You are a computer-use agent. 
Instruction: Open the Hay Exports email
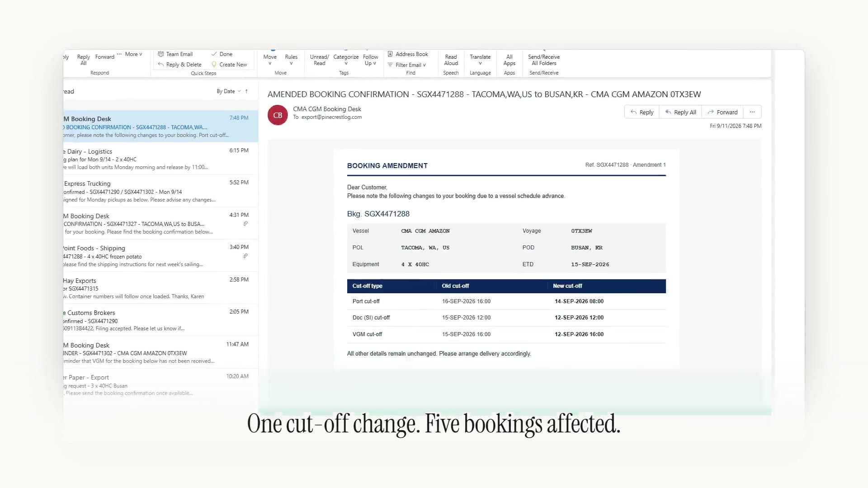(x=160, y=288)
